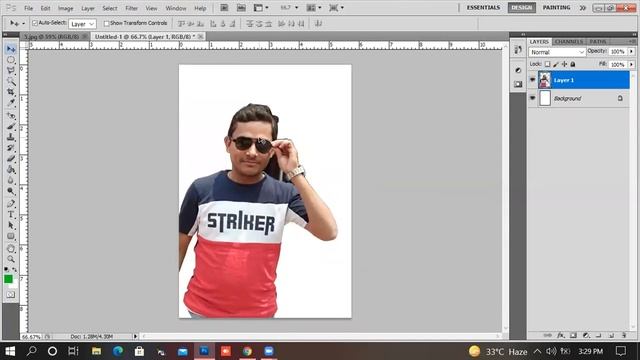Screen dimensions: 640x360
Task: Launch Bridge from the application bar
Action: [224, 8]
